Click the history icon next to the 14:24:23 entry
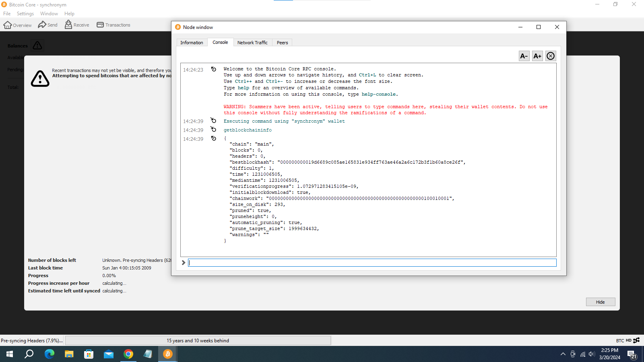Viewport: 644px width, 362px height. click(213, 69)
